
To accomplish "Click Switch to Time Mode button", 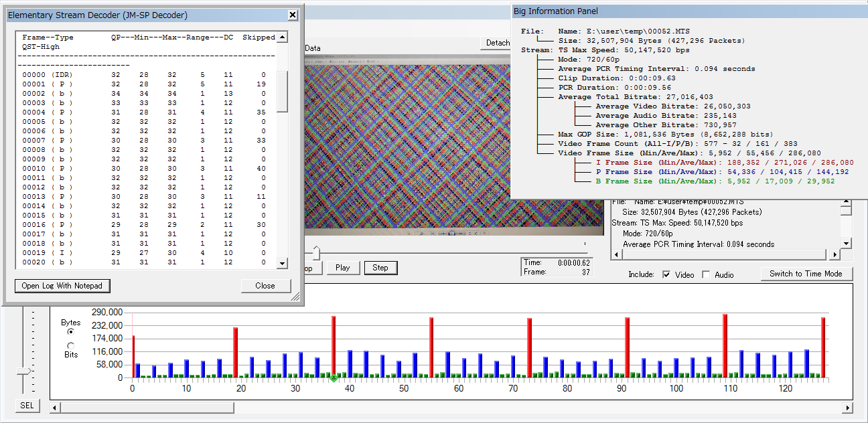I will (806, 274).
